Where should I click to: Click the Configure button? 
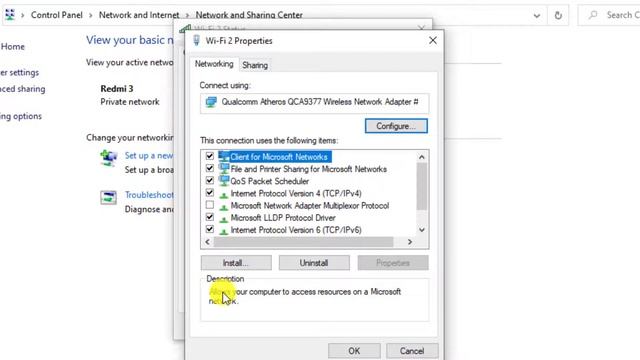pos(396,126)
